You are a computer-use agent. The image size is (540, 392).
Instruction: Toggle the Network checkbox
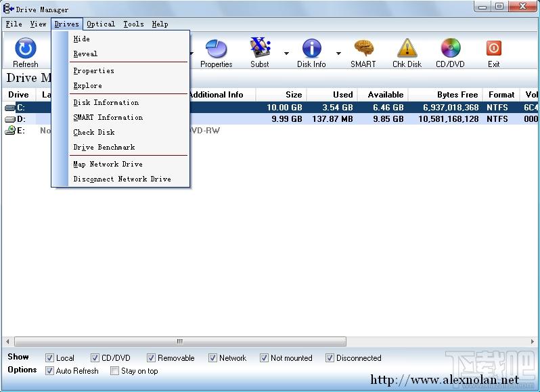click(213, 358)
